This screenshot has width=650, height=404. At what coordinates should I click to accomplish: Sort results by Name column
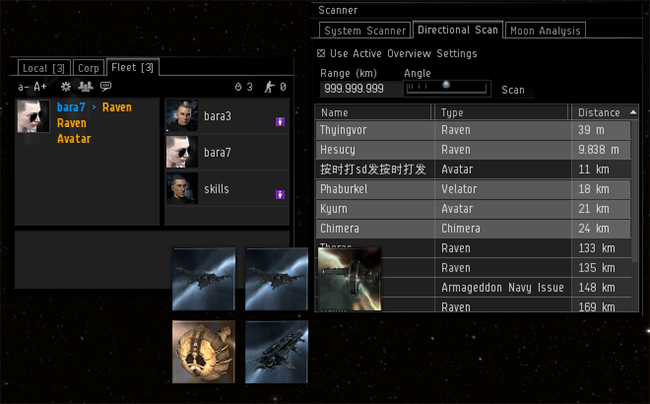point(374,112)
